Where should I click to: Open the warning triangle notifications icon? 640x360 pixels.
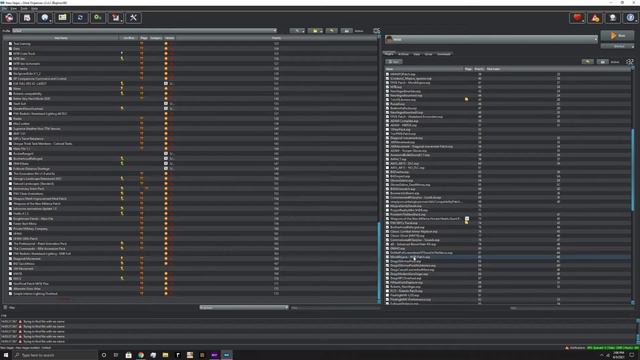pyautogui.click(x=595, y=18)
